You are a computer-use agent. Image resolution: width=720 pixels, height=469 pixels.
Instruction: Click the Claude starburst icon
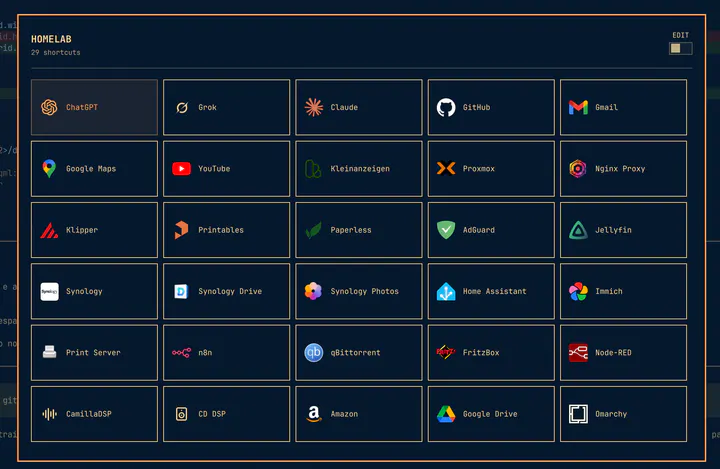point(314,107)
